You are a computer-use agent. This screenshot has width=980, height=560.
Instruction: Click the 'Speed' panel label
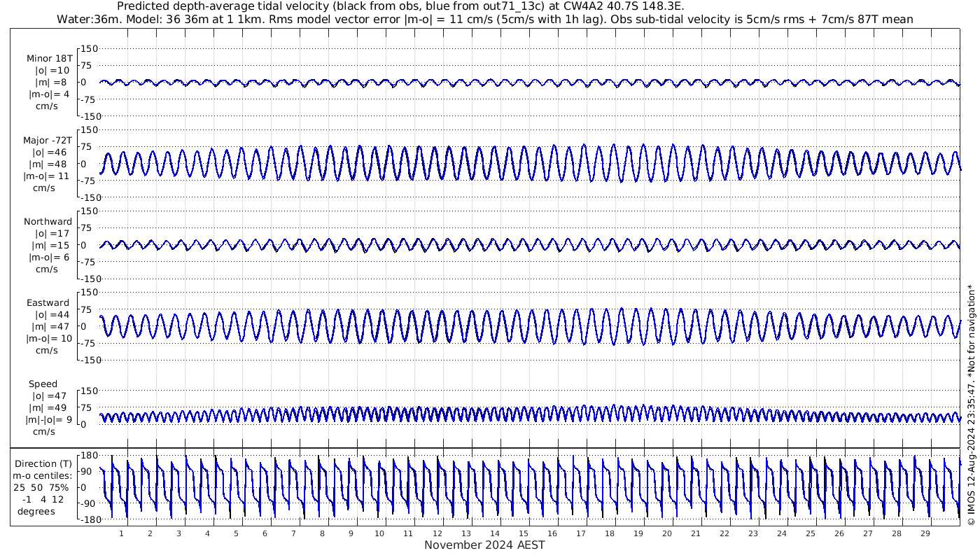point(43,384)
